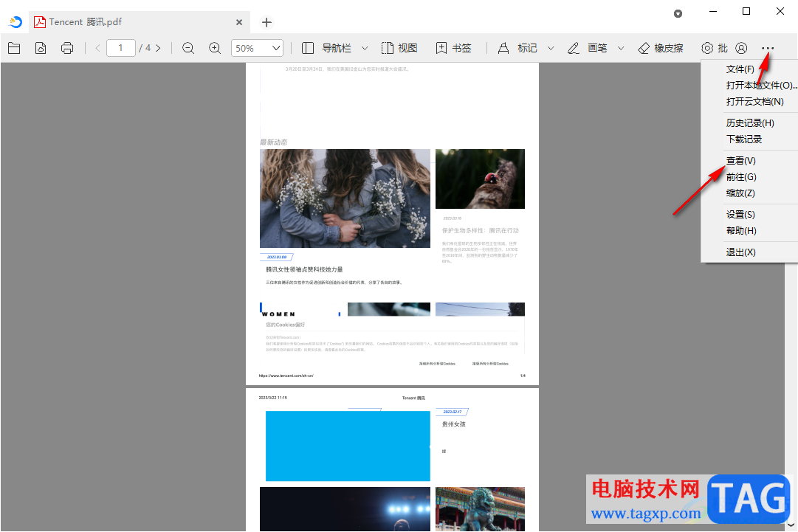
Task: Open 下载记录 menu item
Action: tap(744, 139)
